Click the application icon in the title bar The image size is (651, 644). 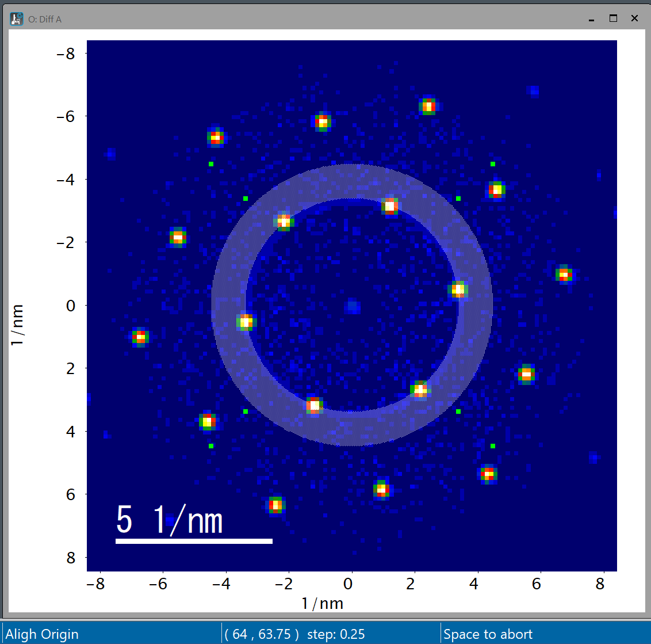click(17, 19)
